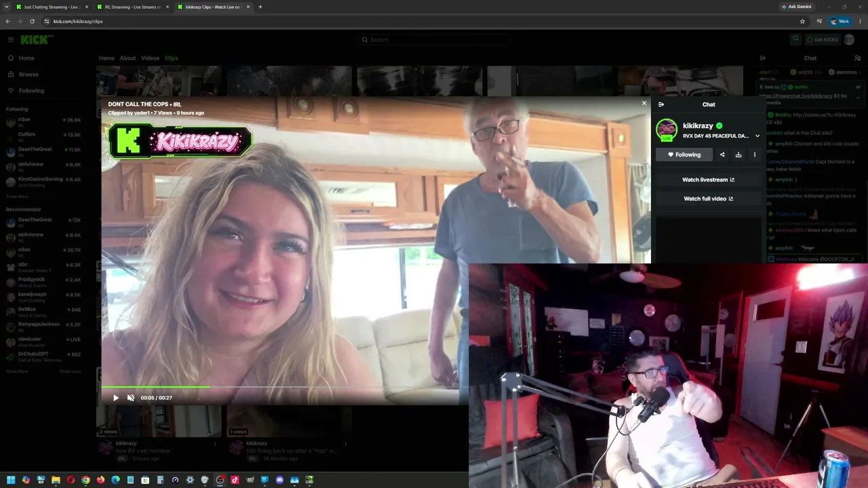
Task: Open Microsoft Edge from taskbar
Action: 115,481
